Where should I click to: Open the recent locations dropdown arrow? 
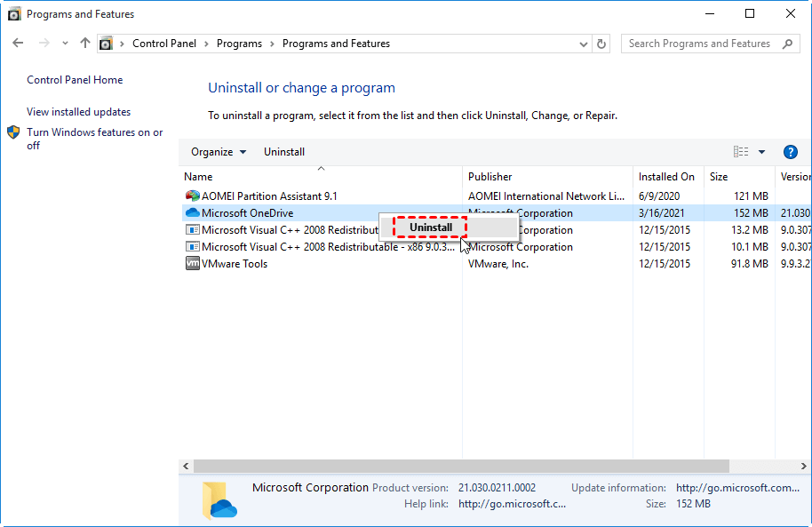65,44
